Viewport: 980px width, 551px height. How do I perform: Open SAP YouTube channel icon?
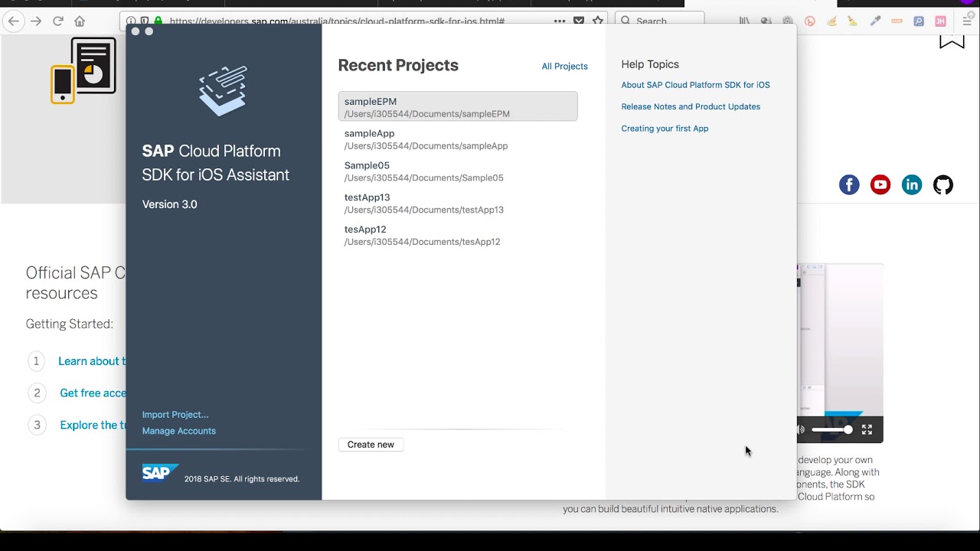pos(880,184)
